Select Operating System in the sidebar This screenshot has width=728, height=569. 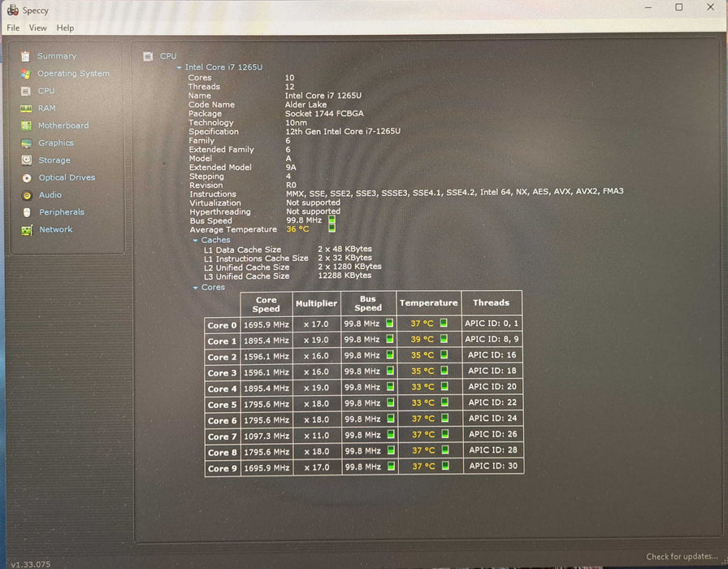point(73,73)
